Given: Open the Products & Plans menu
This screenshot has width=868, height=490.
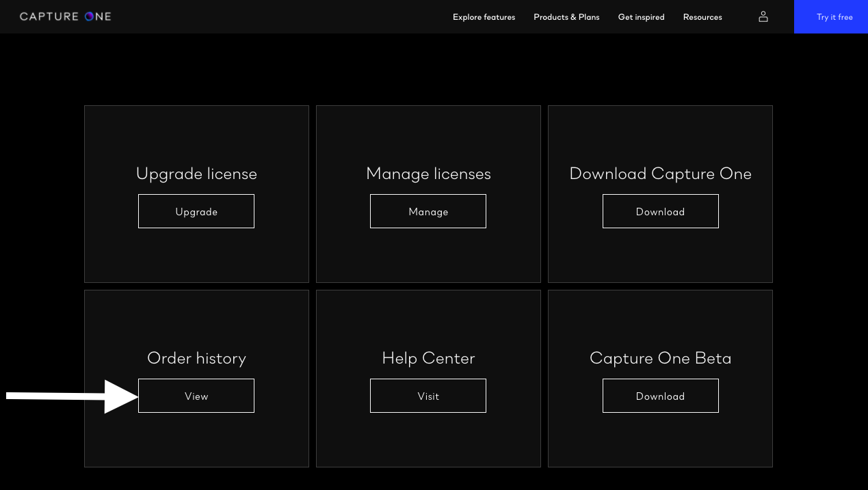Looking at the screenshot, I should (x=566, y=17).
